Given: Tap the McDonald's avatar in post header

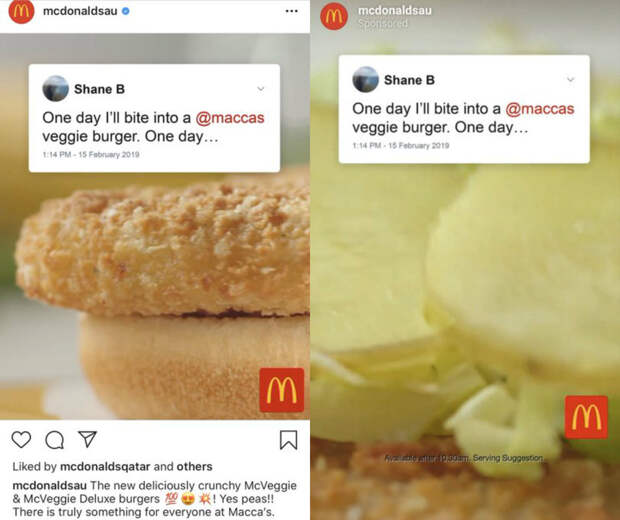Looking at the screenshot, I should click(x=21, y=11).
